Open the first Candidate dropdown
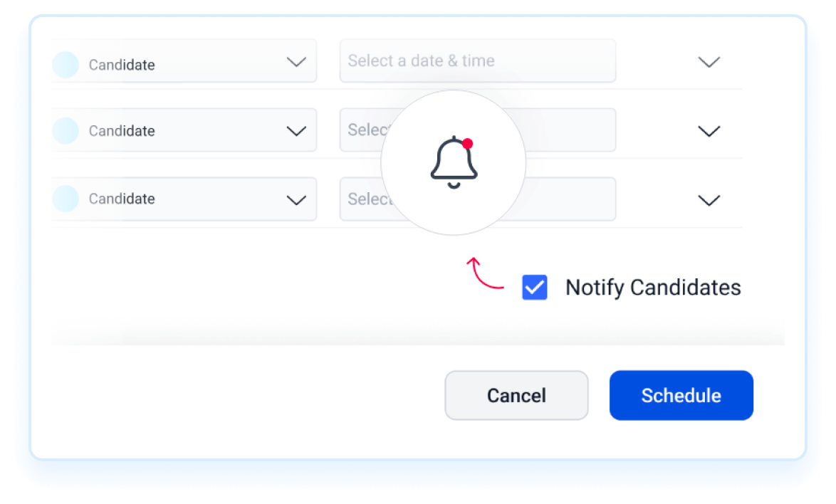This screenshot has height=504, width=836. coord(184,61)
